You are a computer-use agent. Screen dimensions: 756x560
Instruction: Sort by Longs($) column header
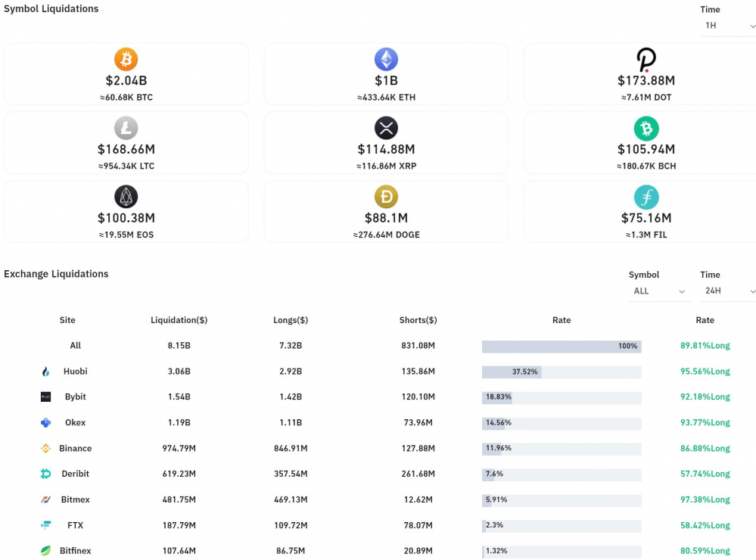291,320
